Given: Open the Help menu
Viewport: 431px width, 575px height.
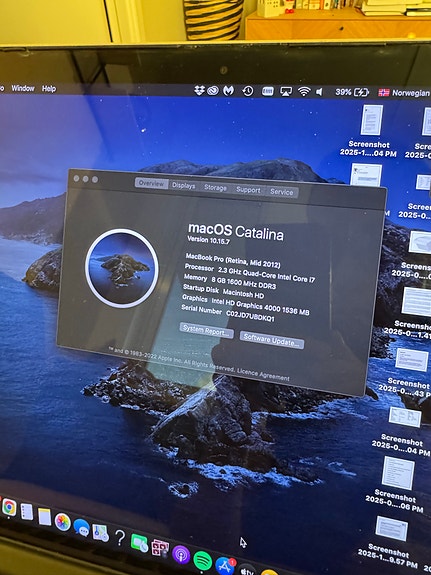Looking at the screenshot, I should tap(49, 88).
